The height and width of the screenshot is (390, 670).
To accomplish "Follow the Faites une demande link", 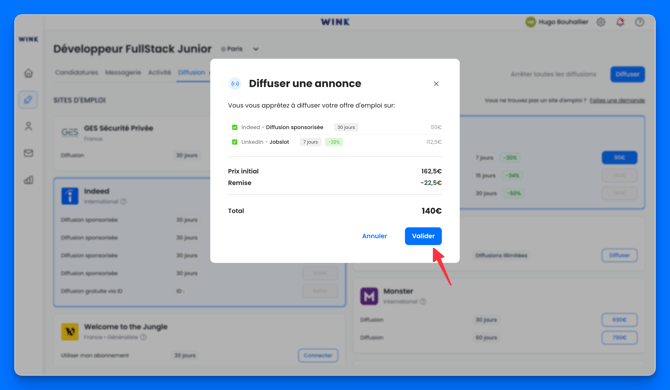I will (617, 100).
